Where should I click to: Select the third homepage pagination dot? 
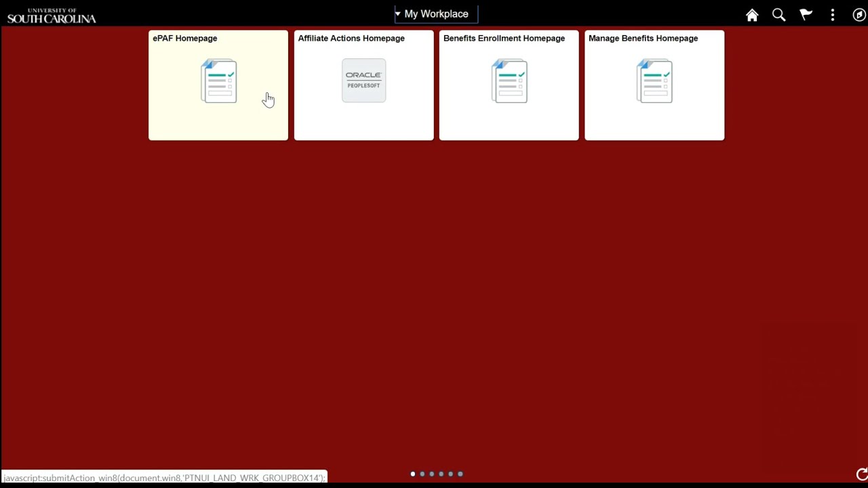tap(432, 474)
